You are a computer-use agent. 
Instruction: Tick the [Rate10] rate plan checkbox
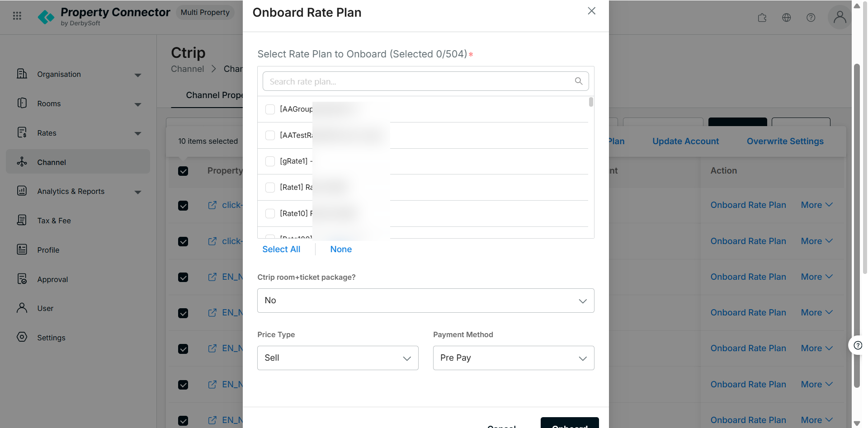[270, 214]
